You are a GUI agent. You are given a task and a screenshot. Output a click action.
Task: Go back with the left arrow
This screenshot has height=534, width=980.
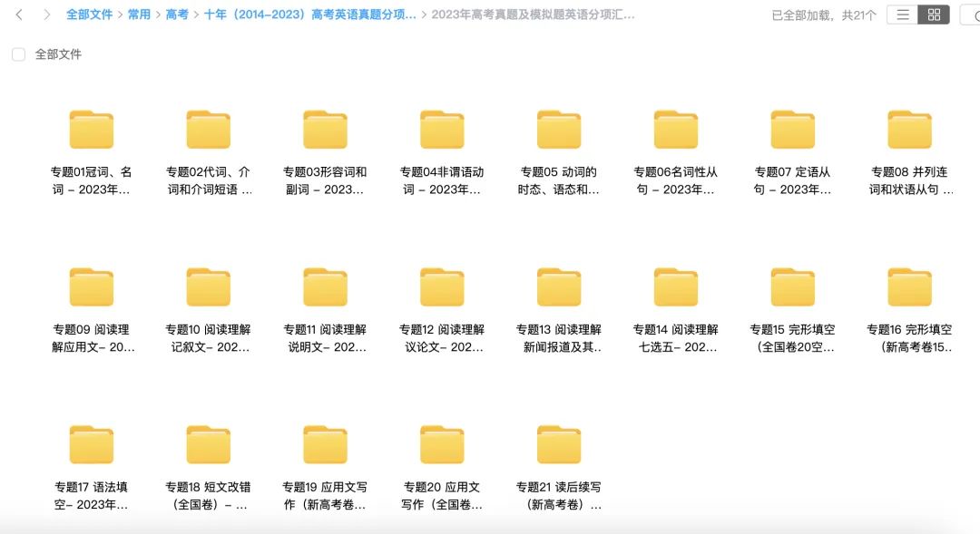coord(19,15)
